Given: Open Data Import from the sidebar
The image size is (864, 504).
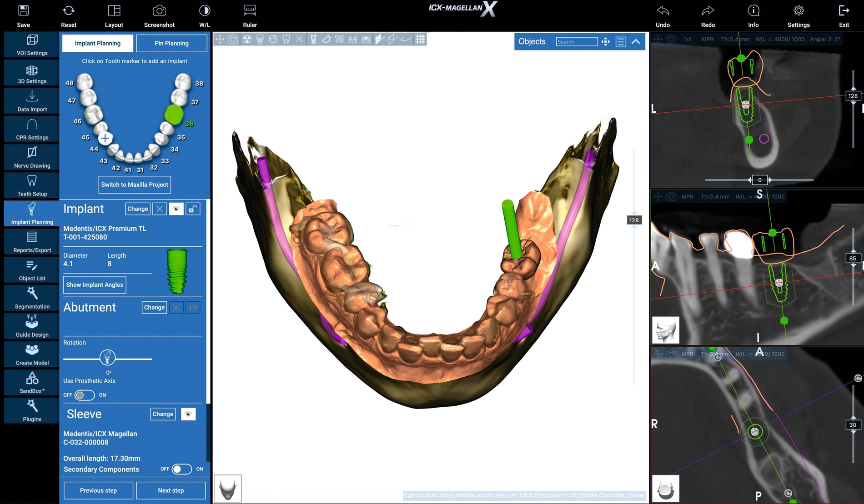Looking at the screenshot, I should (x=32, y=102).
